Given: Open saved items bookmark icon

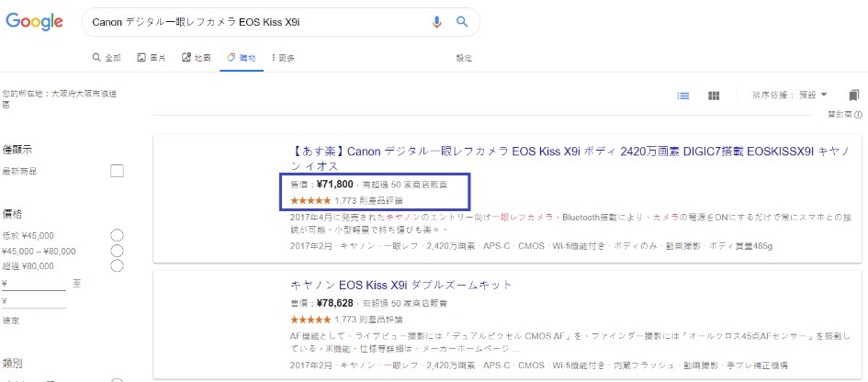Looking at the screenshot, I should [853, 95].
